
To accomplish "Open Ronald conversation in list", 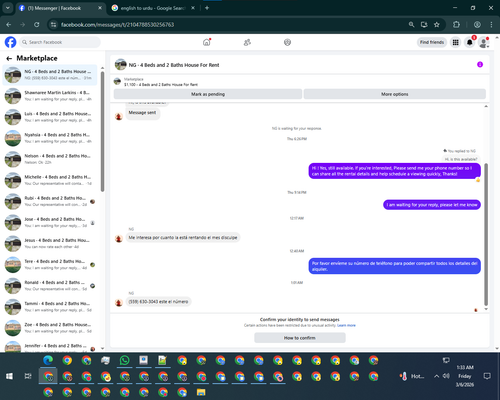I will pyautogui.click(x=50, y=286).
